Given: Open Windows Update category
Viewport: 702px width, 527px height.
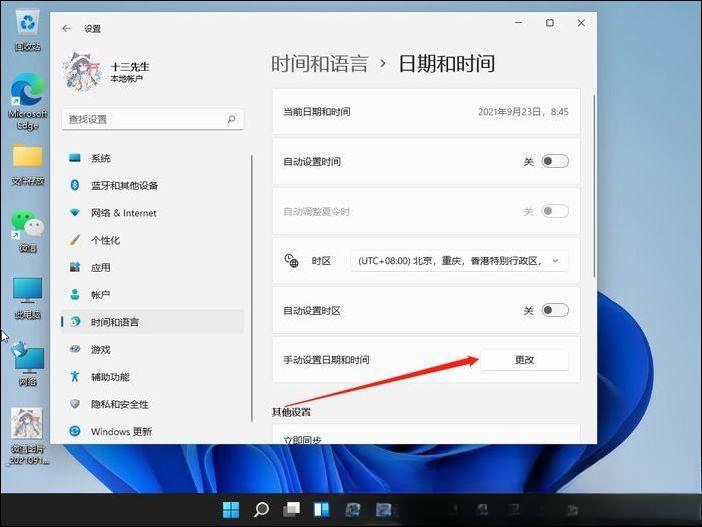Looking at the screenshot, I should (153, 431).
